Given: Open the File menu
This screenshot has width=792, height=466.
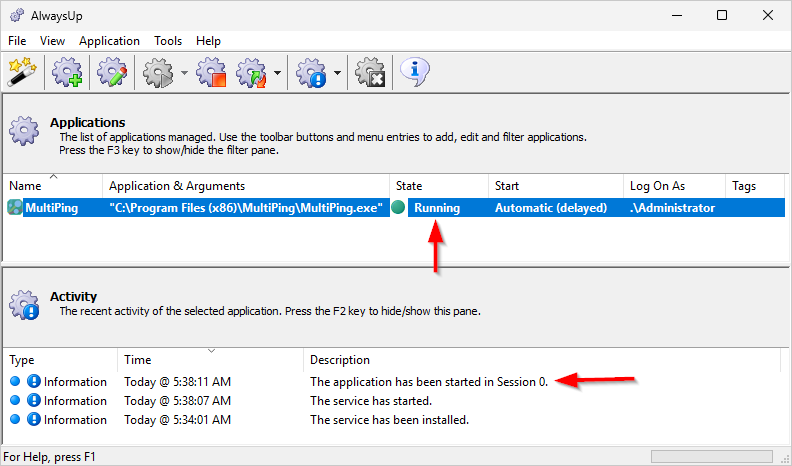Looking at the screenshot, I should pyautogui.click(x=17, y=41).
